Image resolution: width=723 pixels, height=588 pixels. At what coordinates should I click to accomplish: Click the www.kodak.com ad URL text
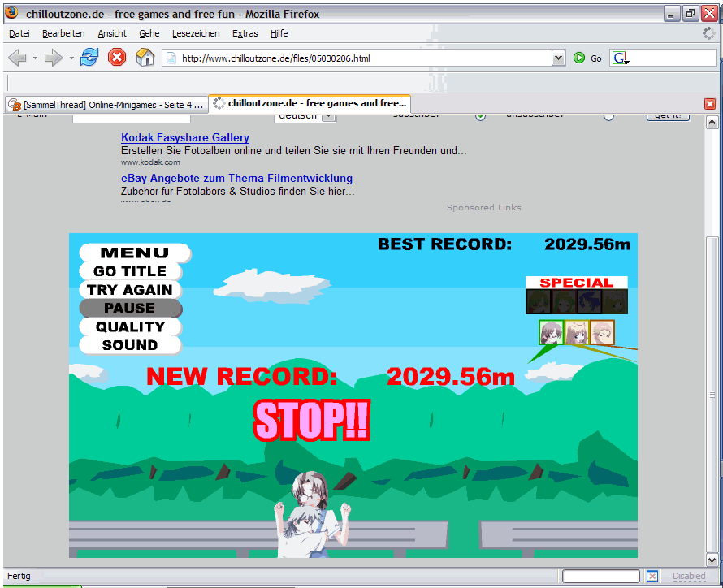[x=150, y=162]
